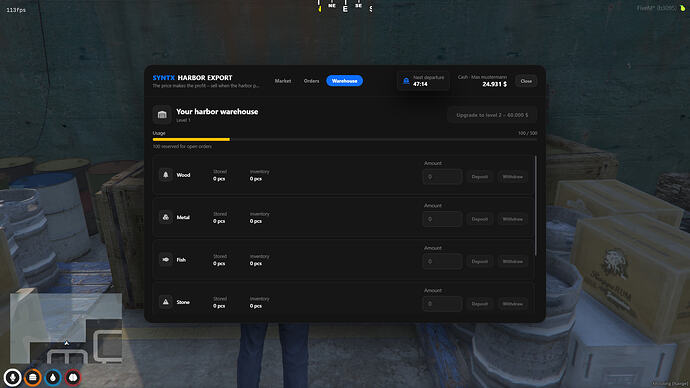Click the warehouse list scrollbar
This screenshot has width=690, height=388.
[536, 205]
